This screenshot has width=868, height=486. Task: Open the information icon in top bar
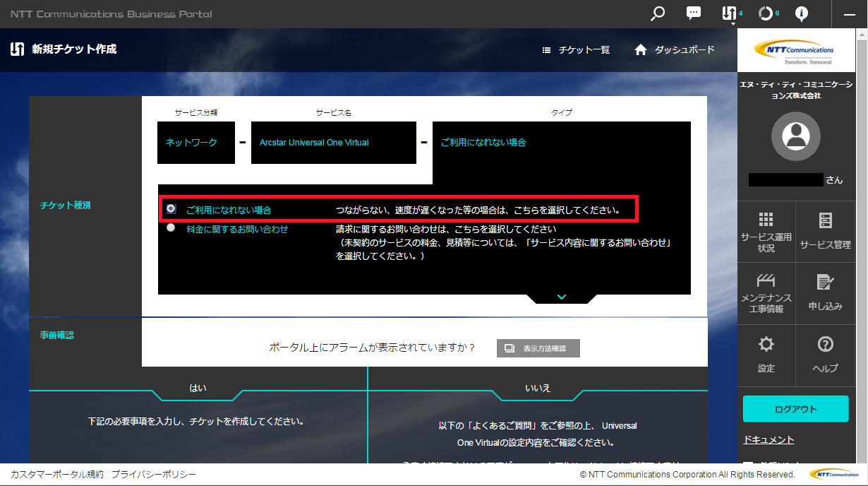point(802,13)
